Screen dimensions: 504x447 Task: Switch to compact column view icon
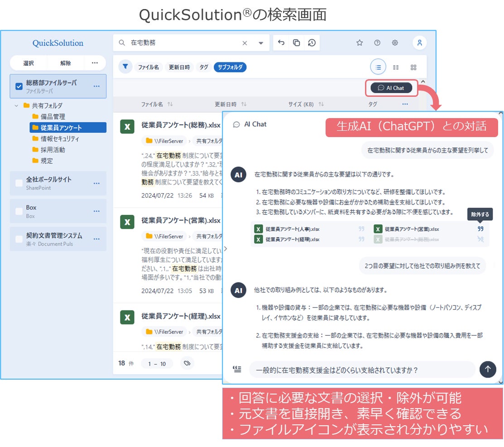[x=396, y=67]
